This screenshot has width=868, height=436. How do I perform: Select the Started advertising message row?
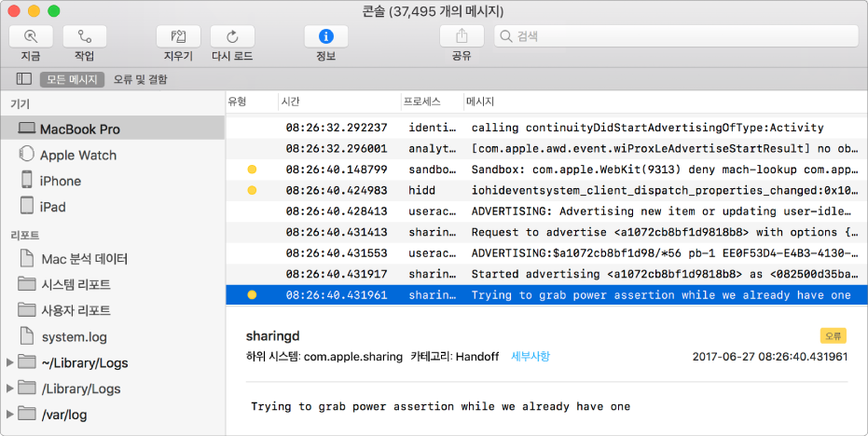546,274
